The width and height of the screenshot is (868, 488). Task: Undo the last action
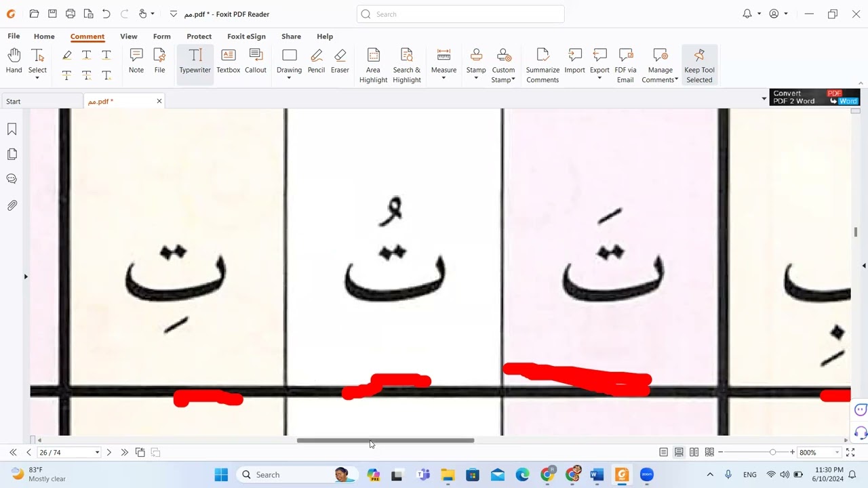coord(106,14)
